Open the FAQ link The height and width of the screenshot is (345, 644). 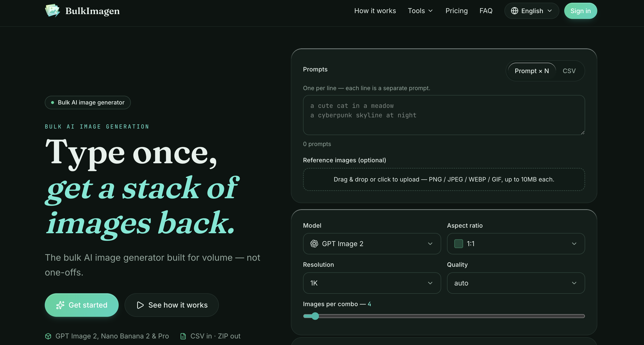click(486, 11)
